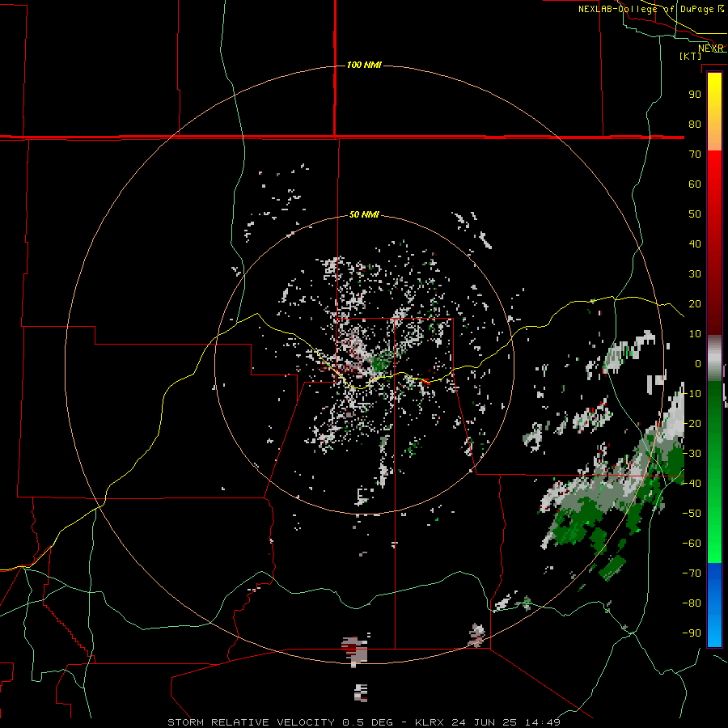Viewport: 728px width, 728px height.
Task: Click the blue bottom section of the color bar
Action: [714, 605]
